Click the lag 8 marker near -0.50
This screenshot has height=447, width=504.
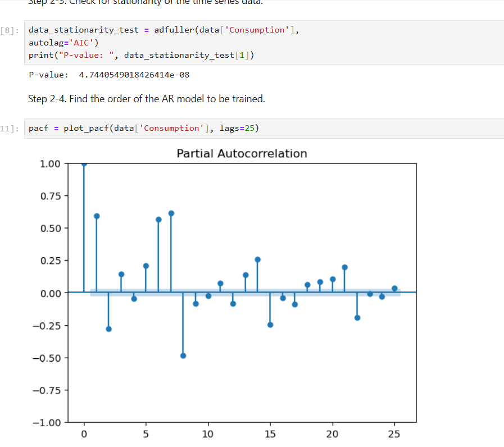(x=183, y=355)
